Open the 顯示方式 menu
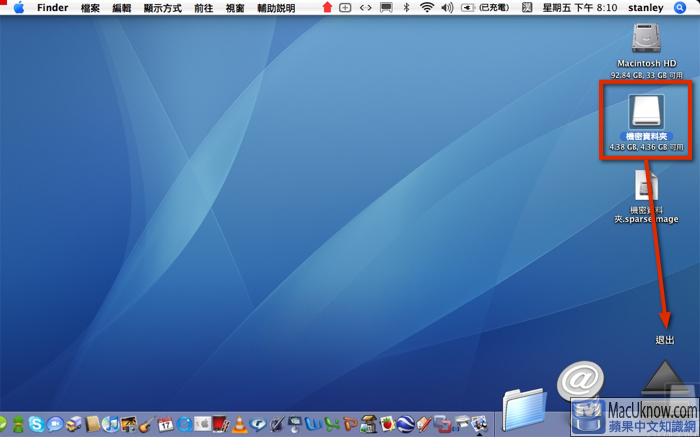Viewport: 700px width, 437px height. coord(162,8)
